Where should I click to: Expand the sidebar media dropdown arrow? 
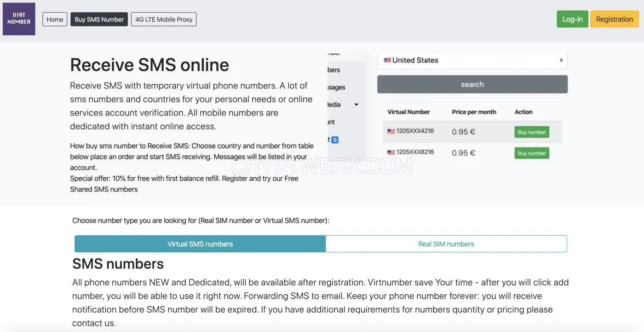[356, 105]
